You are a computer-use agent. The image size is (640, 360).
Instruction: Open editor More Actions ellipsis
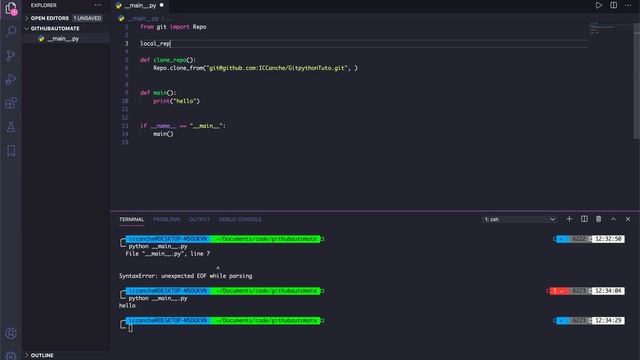tap(628, 5)
